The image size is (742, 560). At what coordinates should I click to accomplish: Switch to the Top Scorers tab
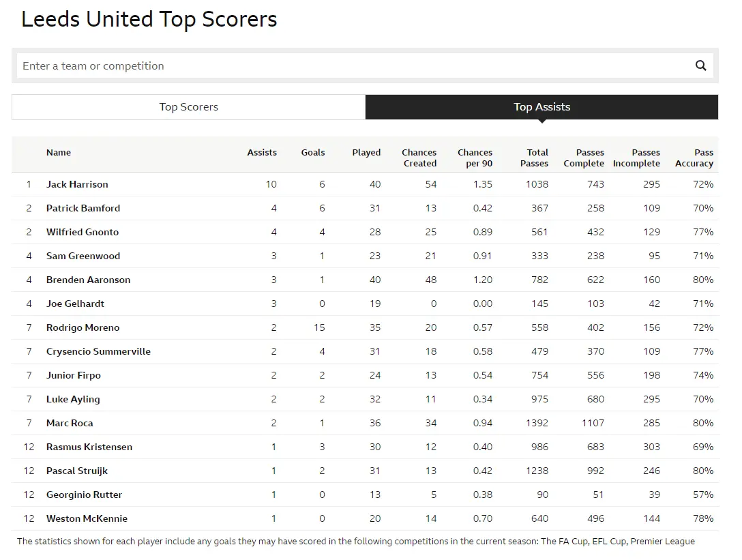188,107
